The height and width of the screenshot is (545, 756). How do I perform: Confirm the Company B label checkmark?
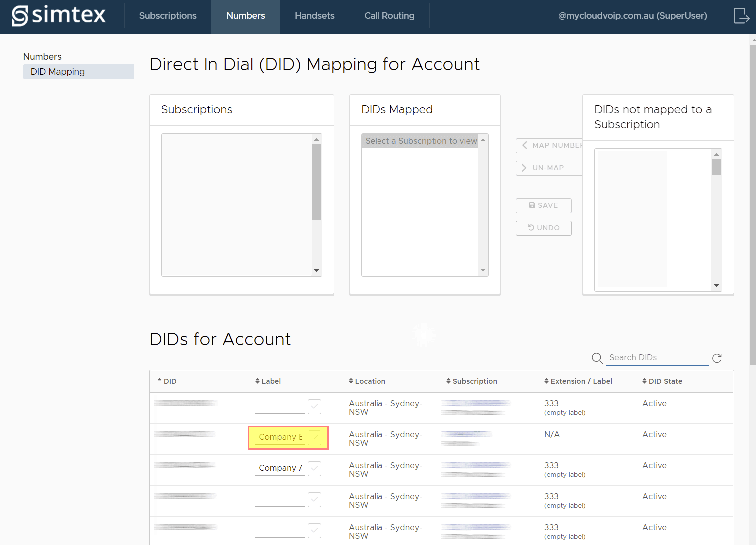[x=315, y=437]
